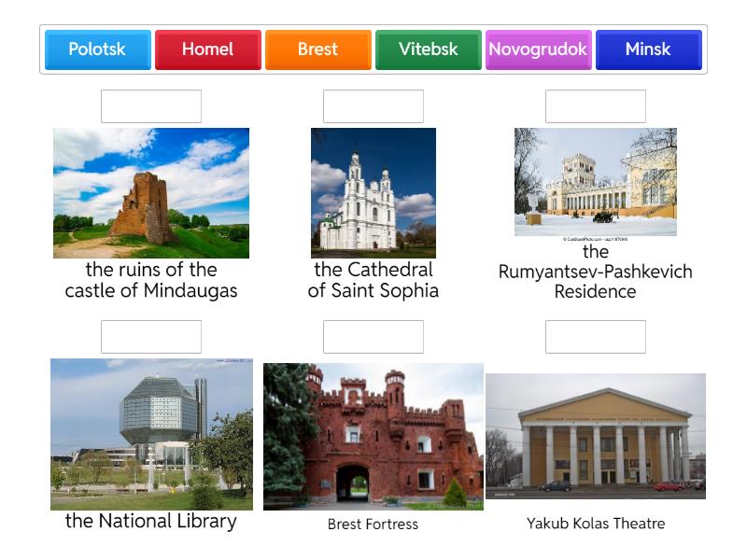Viewport: 747px width, 560px height.
Task: Select answer box above the National Library
Action: click(x=151, y=337)
